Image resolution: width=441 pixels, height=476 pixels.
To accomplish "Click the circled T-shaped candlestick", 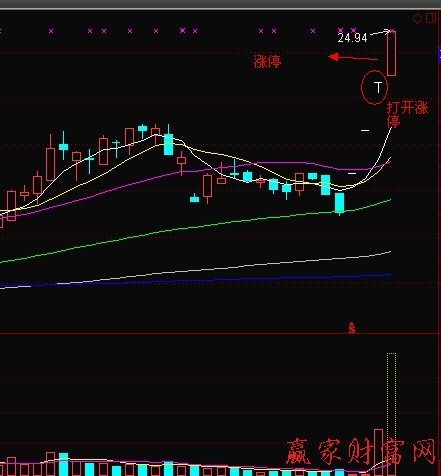I will click(378, 87).
